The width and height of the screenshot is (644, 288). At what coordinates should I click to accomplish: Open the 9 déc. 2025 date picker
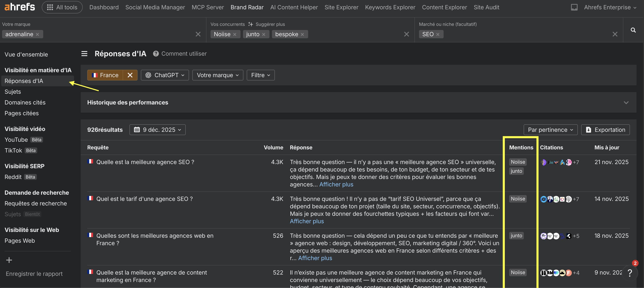click(158, 130)
